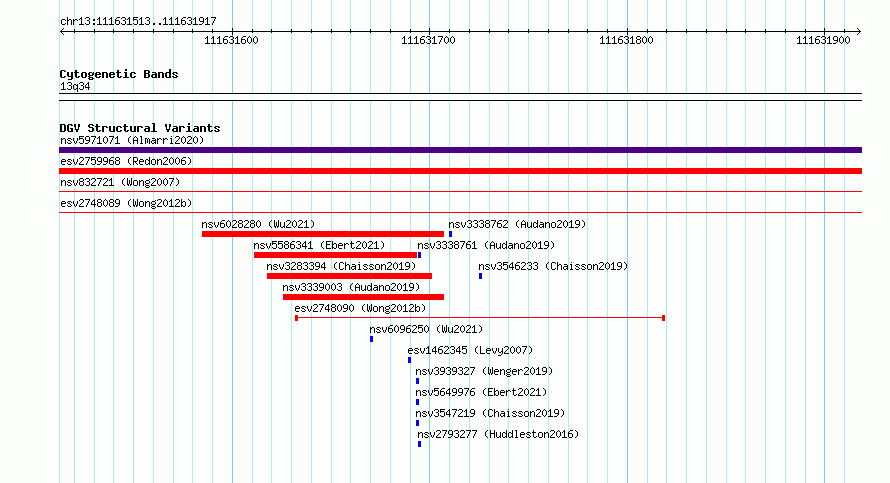Click the DGV Structural Variants track title
The width and height of the screenshot is (890, 483).
[140, 128]
